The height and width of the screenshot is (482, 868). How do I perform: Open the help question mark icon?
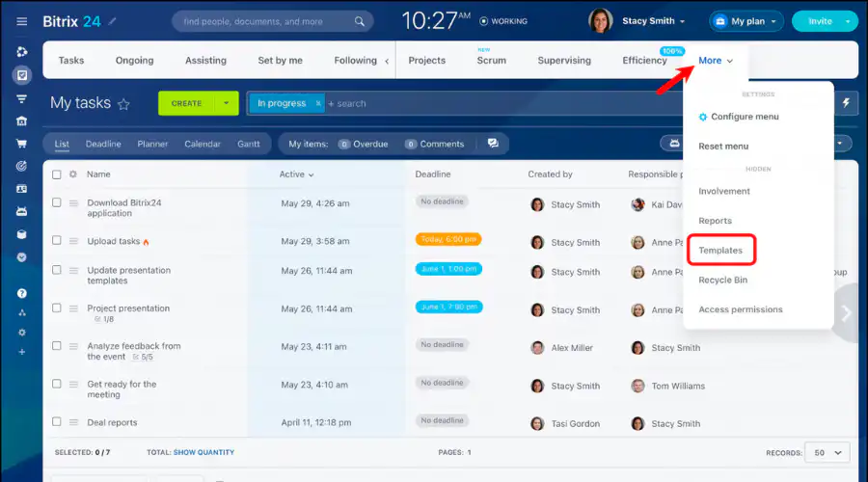[x=21, y=293]
